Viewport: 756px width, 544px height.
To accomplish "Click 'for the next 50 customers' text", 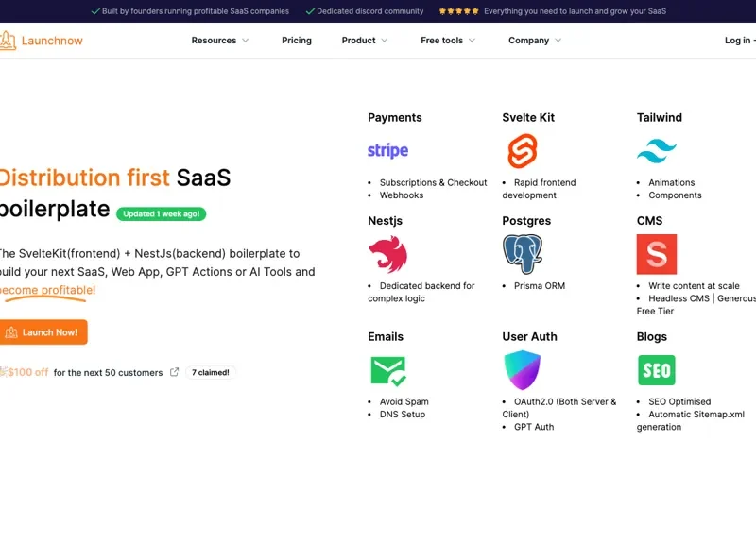I will click(x=108, y=372).
